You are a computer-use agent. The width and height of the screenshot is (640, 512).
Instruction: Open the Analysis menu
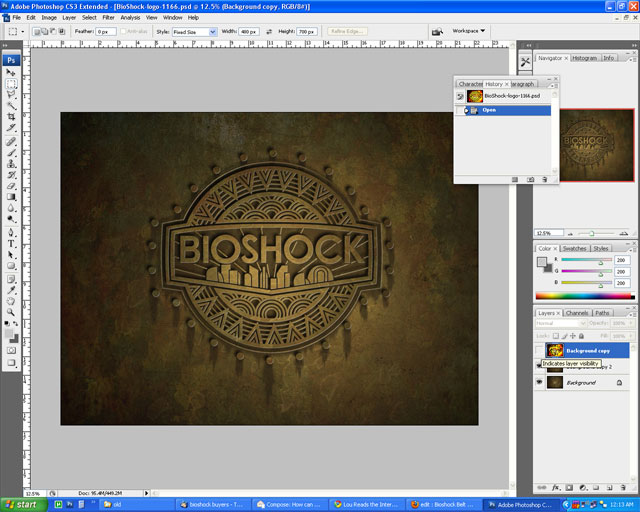(130, 18)
